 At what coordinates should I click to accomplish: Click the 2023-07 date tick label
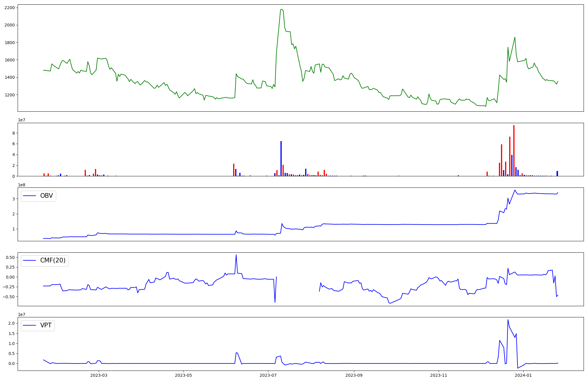point(268,375)
